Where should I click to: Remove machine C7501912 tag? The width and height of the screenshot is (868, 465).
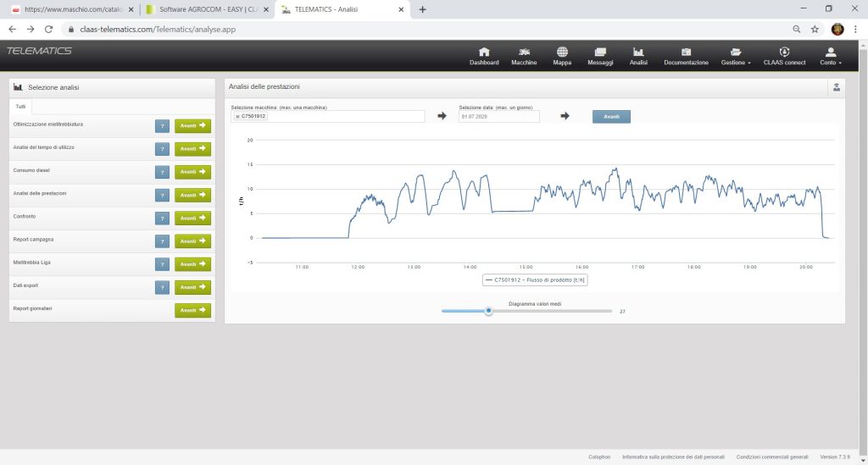click(x=237, y=117)
